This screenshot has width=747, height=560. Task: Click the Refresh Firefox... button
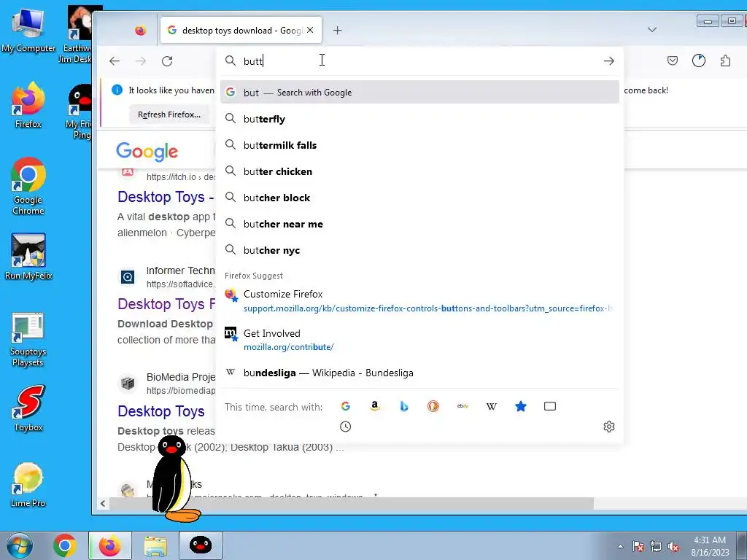169,114
